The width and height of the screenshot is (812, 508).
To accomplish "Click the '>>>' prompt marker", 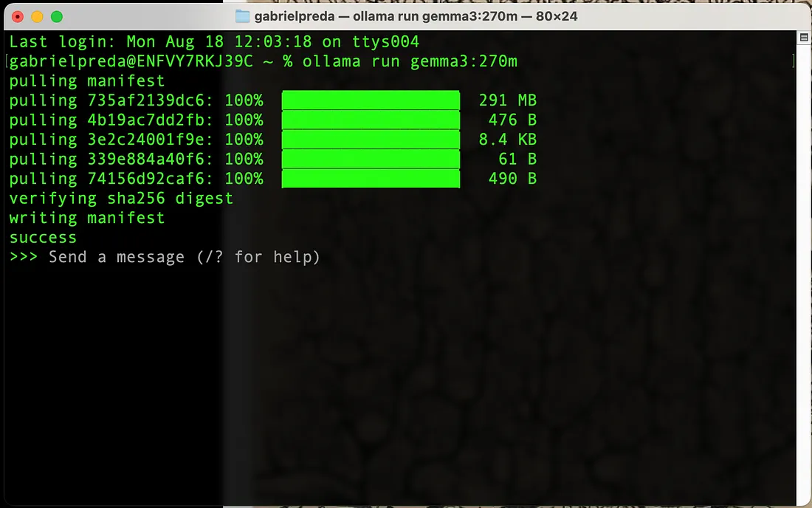I will point(24,257).
